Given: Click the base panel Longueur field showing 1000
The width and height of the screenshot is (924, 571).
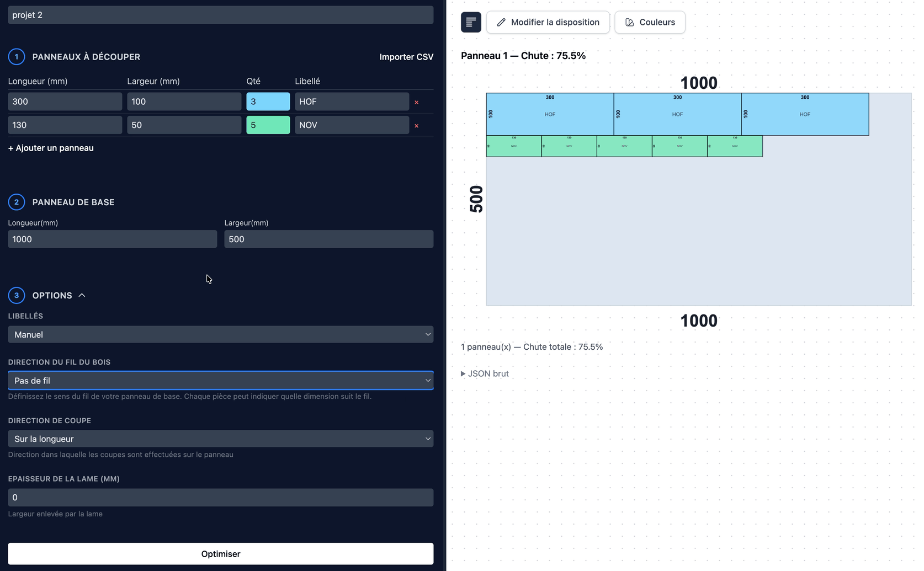Looking at the screenshot, I should 112,239.
